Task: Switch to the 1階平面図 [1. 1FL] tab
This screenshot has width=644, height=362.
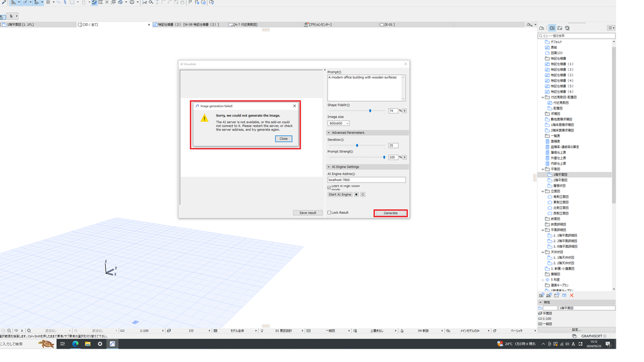Action: [x=20, y=24]
